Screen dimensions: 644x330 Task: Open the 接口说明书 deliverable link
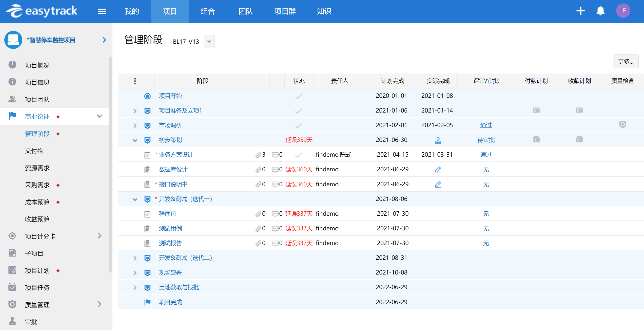(173, 184)
